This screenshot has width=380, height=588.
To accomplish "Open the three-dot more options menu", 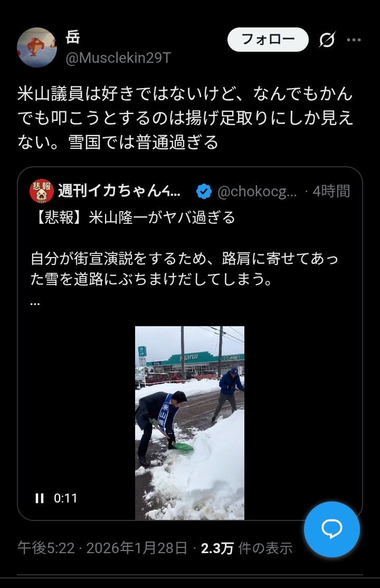I will coord(354,40).
